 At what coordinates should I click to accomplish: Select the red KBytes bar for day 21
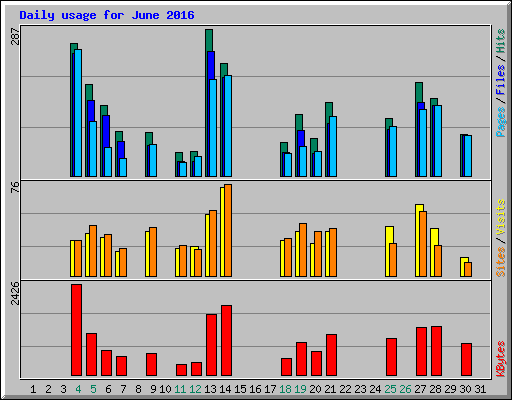tap(331, 355)
